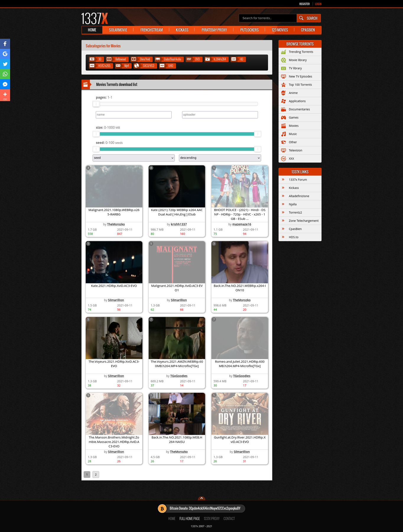Image resolution: width=403 pixels, height=532 pixels.
Task: Open TV library in sidebar
Action: point(300,68)
